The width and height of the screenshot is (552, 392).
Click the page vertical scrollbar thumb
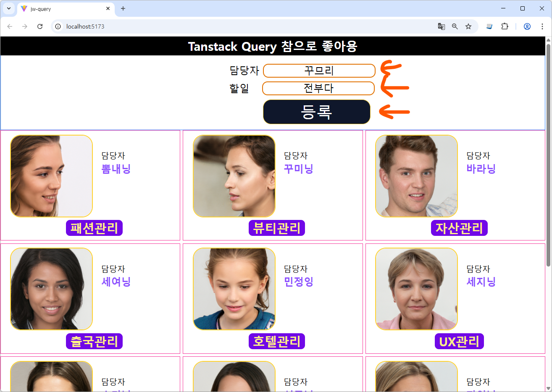click(548, 154)
